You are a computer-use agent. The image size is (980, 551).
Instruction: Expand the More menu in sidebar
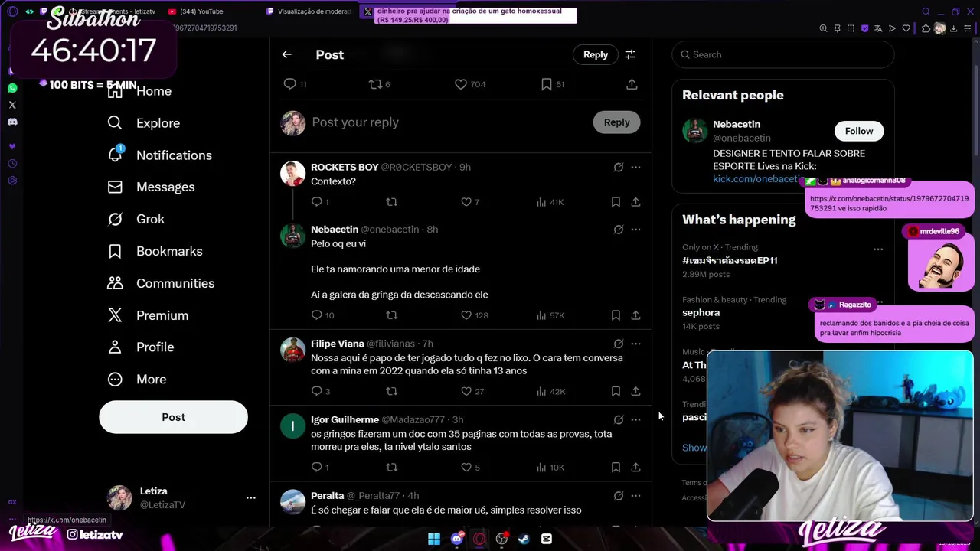[x=137, y=380]
